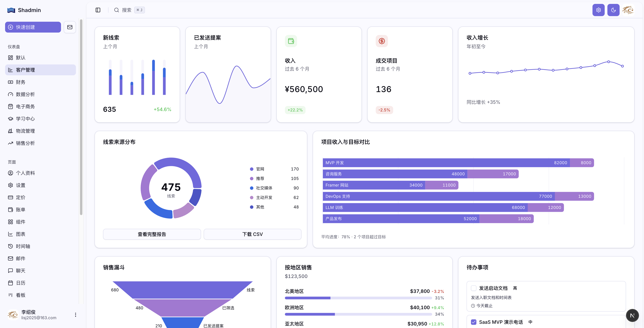Expand the 设置 sidebar item
This screenshot has width=644, height=328.
[21, 185]
